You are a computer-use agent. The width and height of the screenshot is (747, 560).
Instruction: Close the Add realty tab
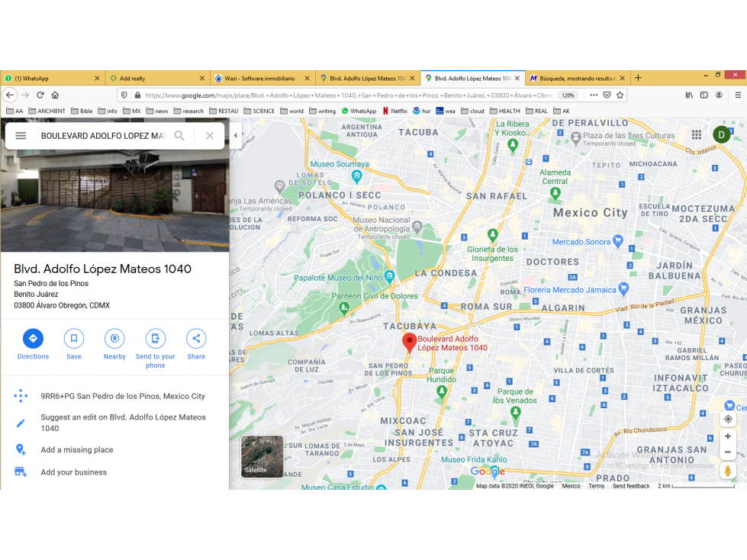(x=202, y=78)
